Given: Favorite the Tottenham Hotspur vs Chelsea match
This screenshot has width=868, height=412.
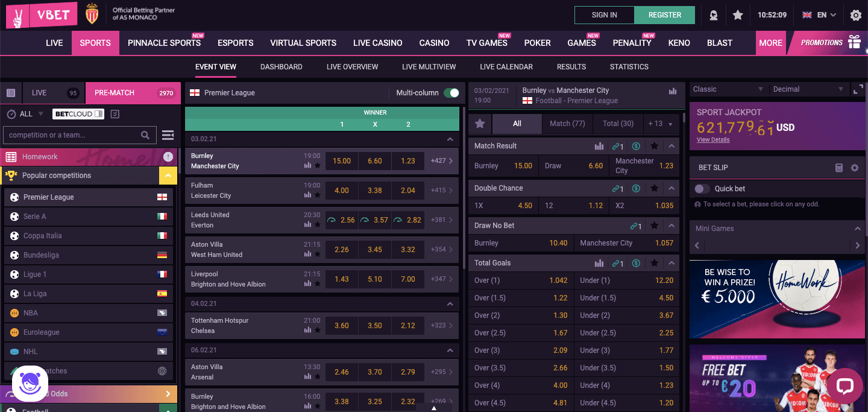Looking at the screenshot, I should pyautogui.click(x=318, y=329).
